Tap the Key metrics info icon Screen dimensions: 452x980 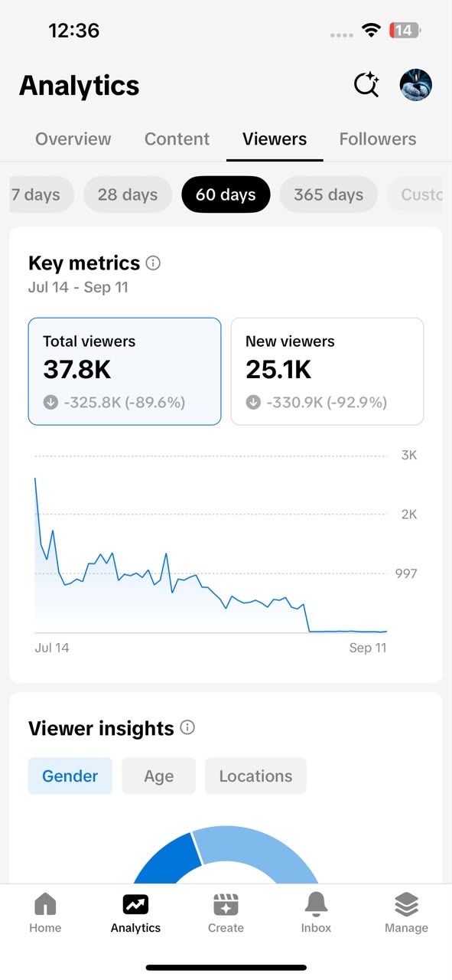pos(153,263)
